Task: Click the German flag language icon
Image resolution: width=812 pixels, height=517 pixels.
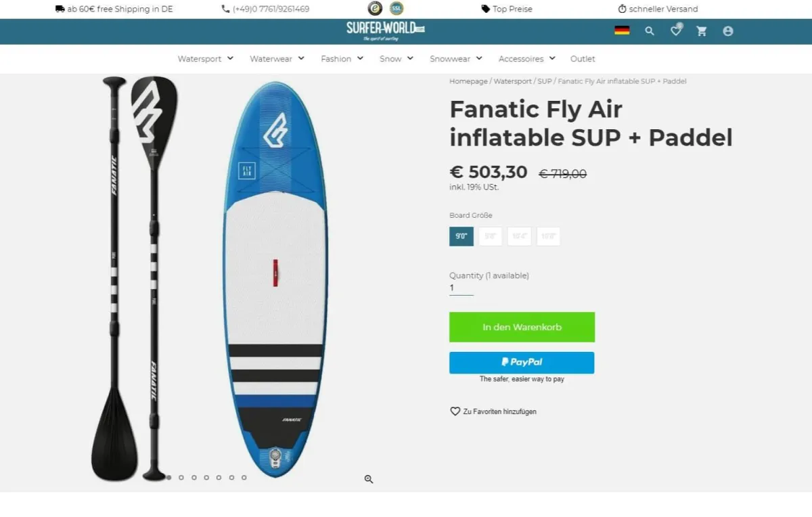Action: coord(622,30)
